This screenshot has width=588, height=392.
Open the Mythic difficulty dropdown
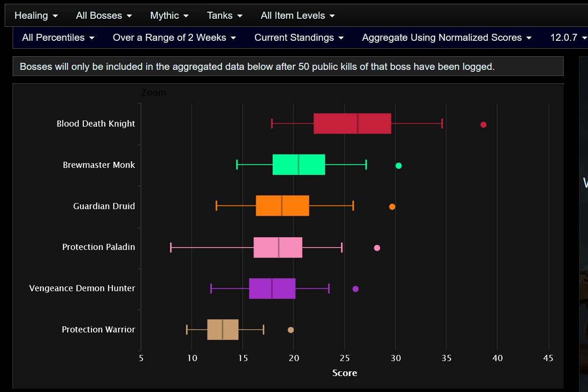click(x=169, y=15)
